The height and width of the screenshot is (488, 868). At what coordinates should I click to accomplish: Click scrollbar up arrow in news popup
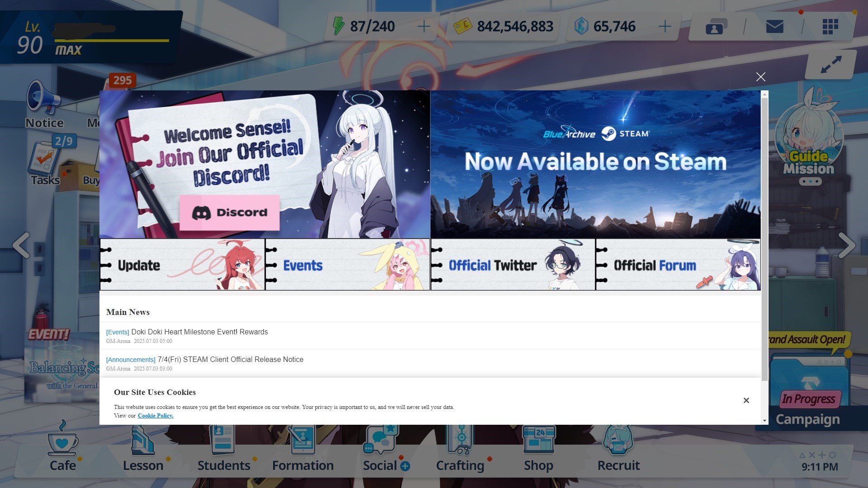click(x=764, y=94)
